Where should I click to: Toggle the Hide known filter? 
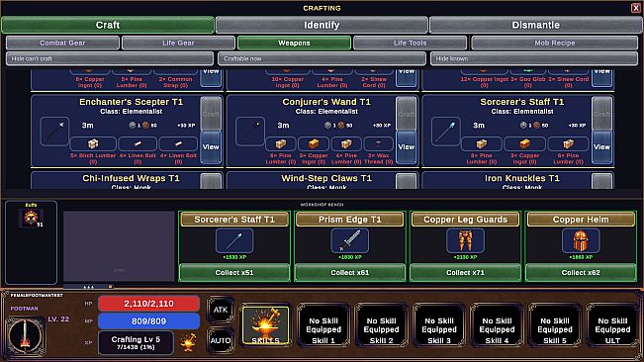(x=534, y=58)
